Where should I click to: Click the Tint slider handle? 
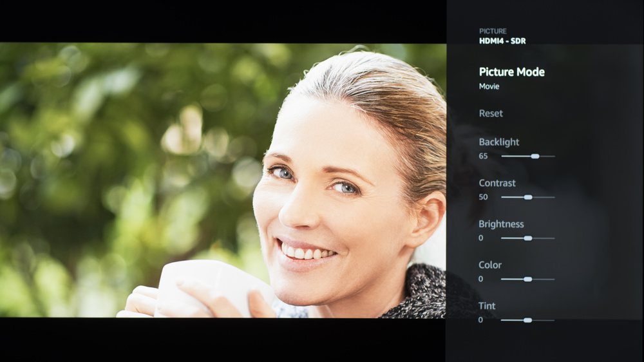click(528, 320)
